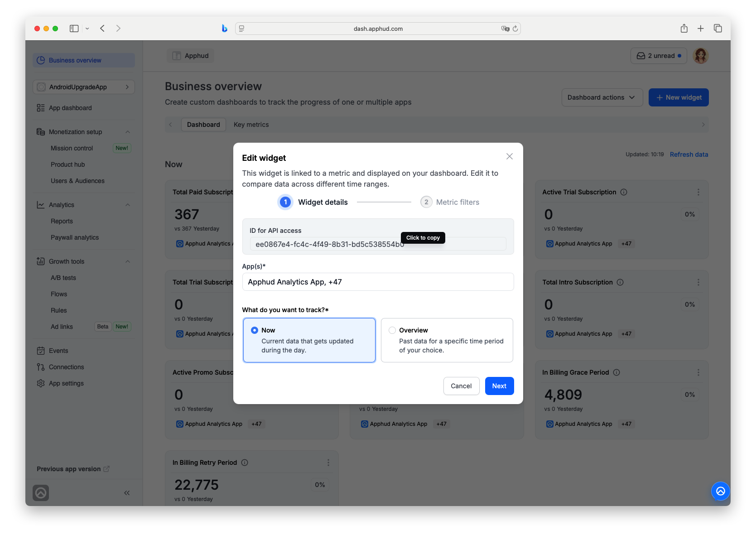Show info for In Billing Grace Period

coord(616,372)
